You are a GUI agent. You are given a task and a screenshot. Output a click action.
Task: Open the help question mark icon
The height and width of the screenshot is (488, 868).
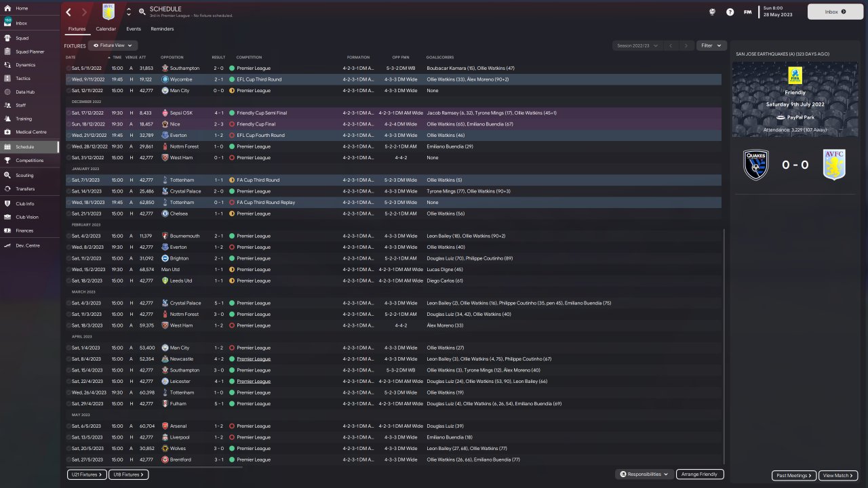pos(730,12)
